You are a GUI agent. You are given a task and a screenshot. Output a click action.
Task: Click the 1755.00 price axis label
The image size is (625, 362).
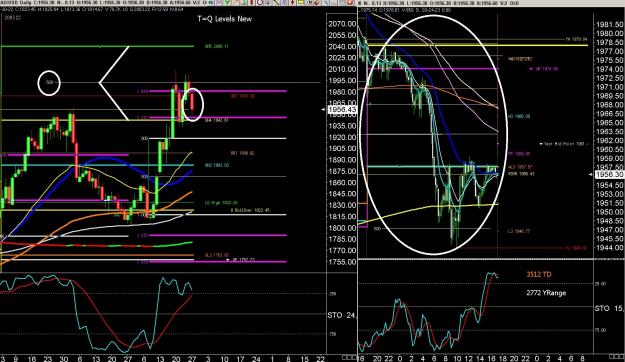tap(342, 262)
